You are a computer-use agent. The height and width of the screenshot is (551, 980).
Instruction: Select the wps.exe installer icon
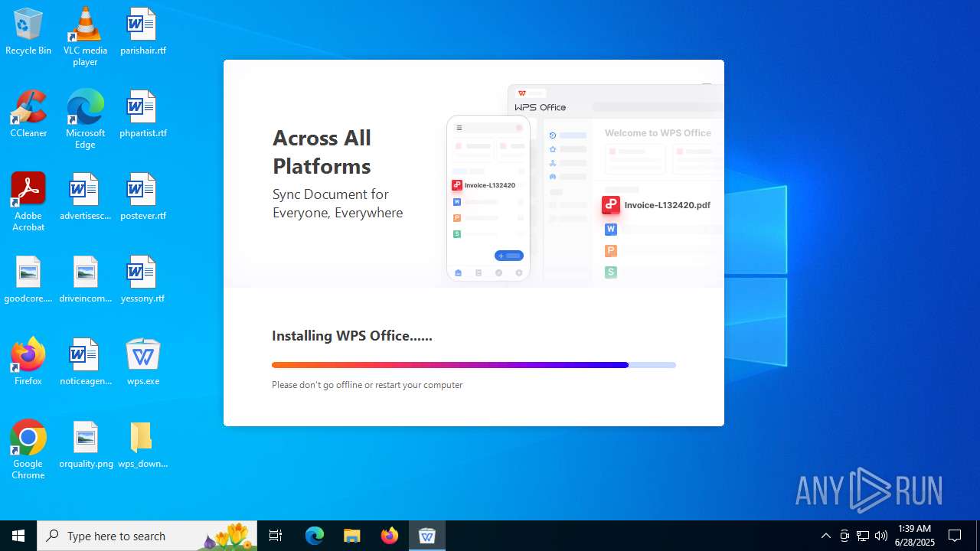pyautogui.click(x=142, y=363)
